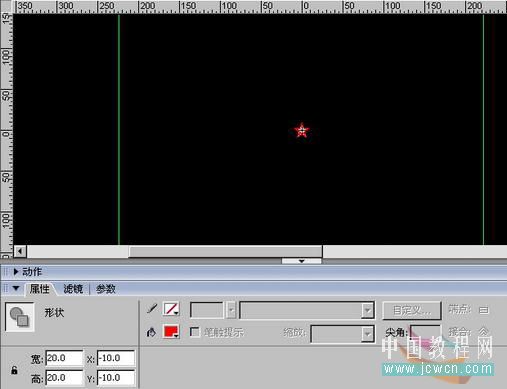Screen dimensions: 507x389
Task: Open the 接合 join style icon
Action: pyautogui.click(x=483, y=331)
